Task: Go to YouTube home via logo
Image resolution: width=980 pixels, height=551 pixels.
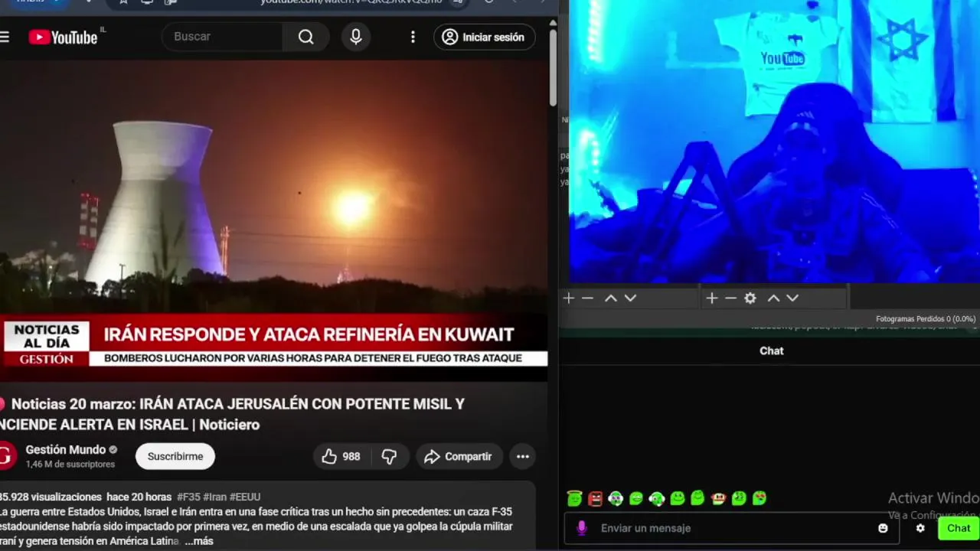Action: (x=64, y=37)
